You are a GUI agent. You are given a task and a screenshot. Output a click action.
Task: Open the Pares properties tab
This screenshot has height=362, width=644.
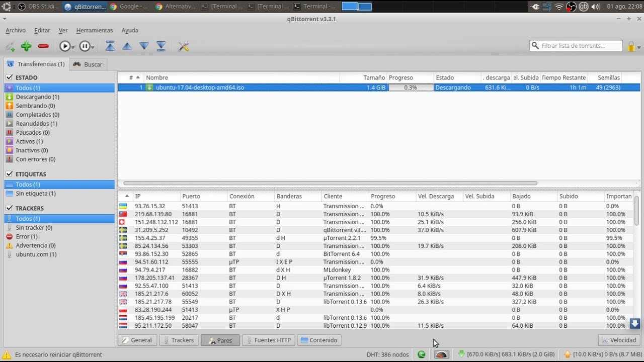tap(220, 340)
